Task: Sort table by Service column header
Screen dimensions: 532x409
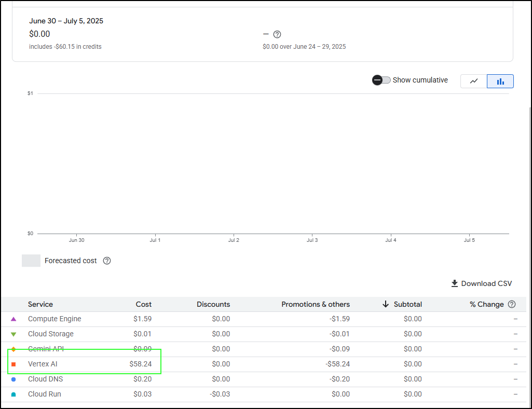Action: [40, 304]
